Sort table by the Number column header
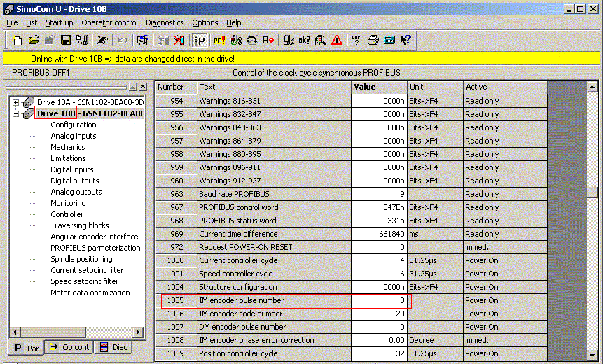Viewport: 603px width, 364px height. [x=176, y=87]
